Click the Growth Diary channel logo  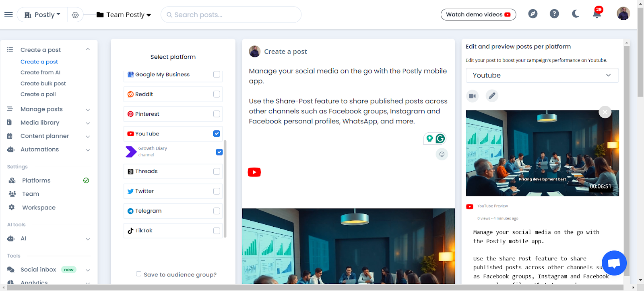[131, 152]
